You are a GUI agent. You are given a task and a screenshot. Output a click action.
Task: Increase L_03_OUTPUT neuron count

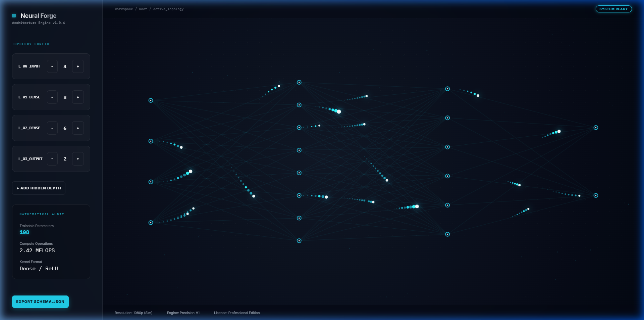pyautogui.click(x=78, y=159)
